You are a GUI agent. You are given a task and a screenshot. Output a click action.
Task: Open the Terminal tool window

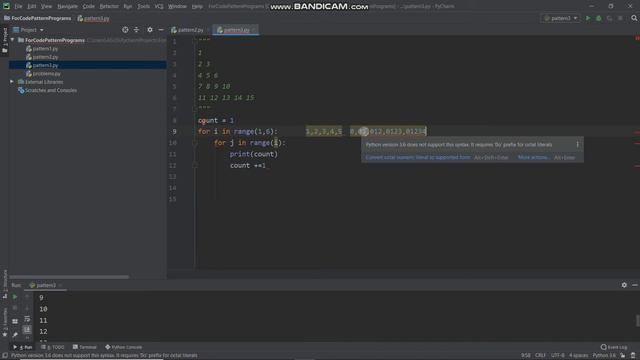(x=84, y=347)
